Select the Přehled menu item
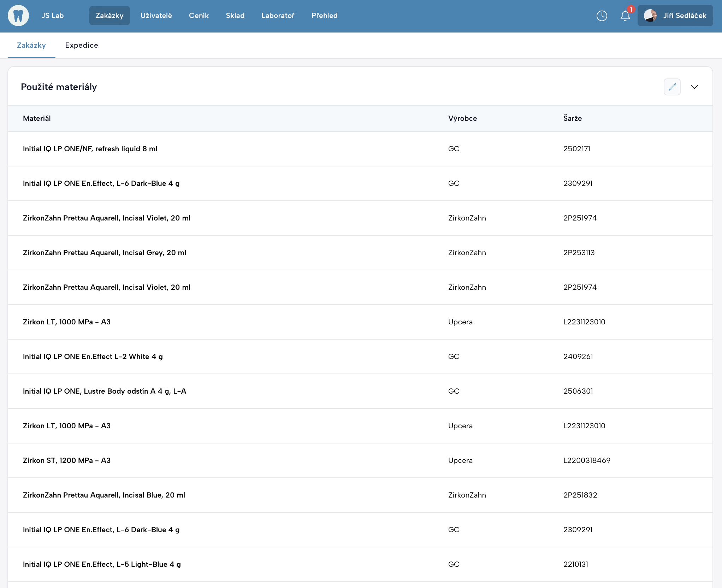722x588 pixels. point(324,16)
